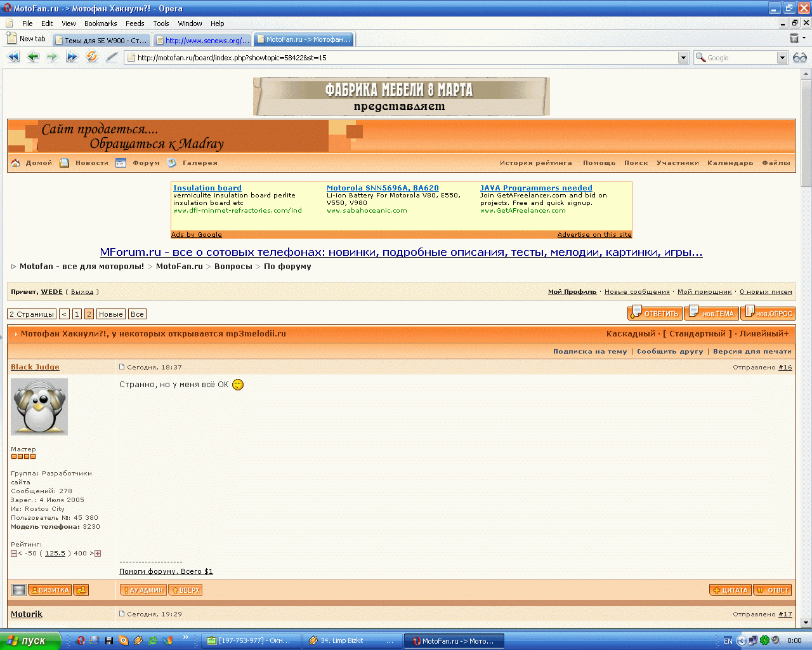Image resolution: width=812 pixels, height=650 pixels.
Task: Click the plus rating icon for Black Judge
Action: 98,554
